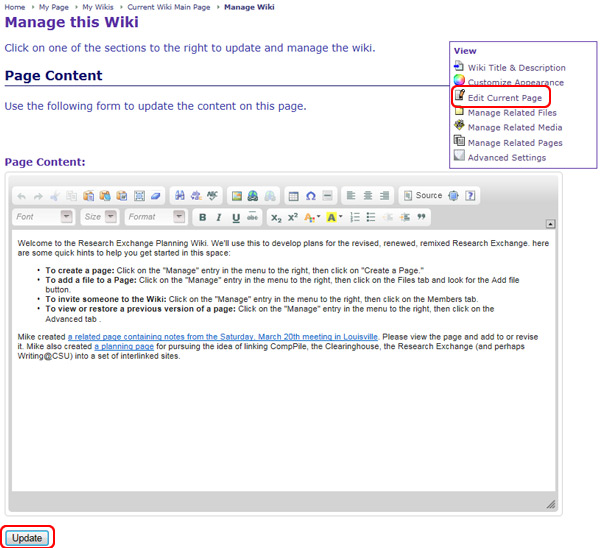The height and width of the screenshot is (548, 600).
Task: Open the text color picker
Action: pos(312,217)
